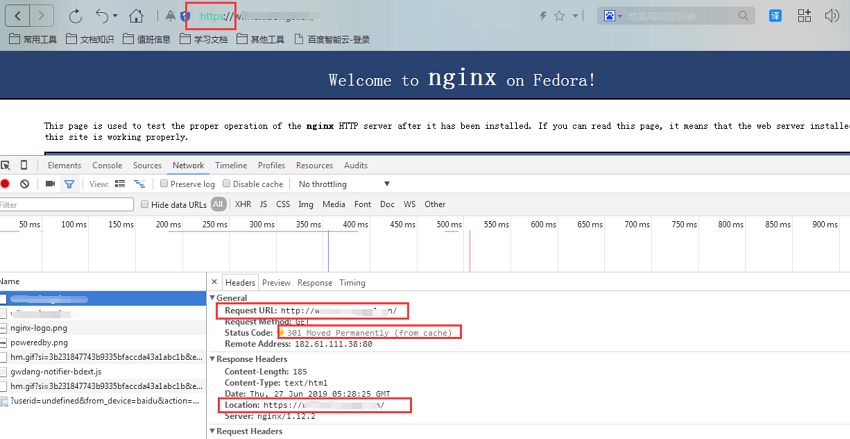Screen dimensions: 850x439
Task: Select nginx-logo.png request row
Action: pyautogui.click(x=103, y=328)
